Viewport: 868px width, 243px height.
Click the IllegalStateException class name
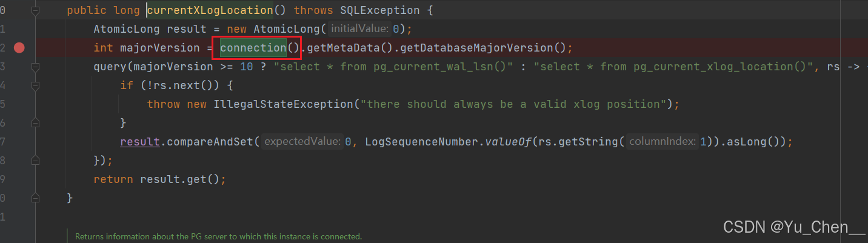[x=283, y=104]
